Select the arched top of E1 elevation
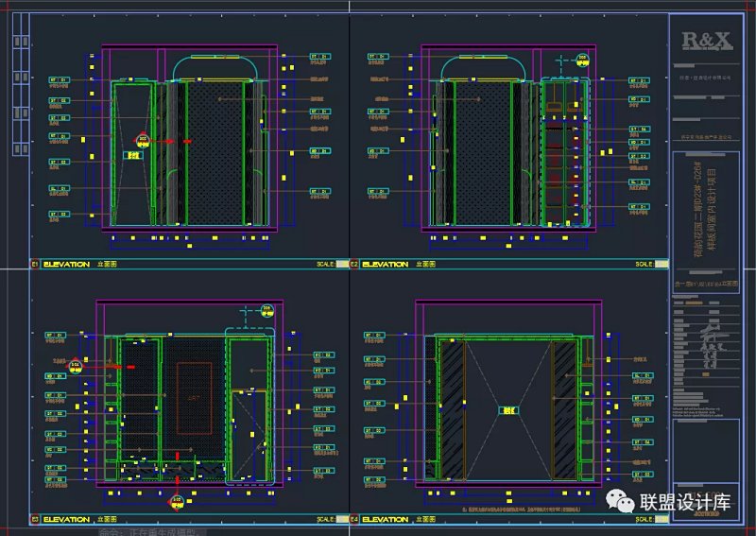Viewport: 756px width, 536px height. pos(216,62)
